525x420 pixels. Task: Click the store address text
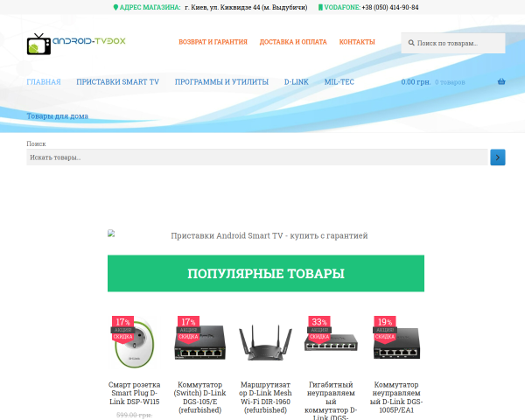pyautogui.click(x=246, y=7)
